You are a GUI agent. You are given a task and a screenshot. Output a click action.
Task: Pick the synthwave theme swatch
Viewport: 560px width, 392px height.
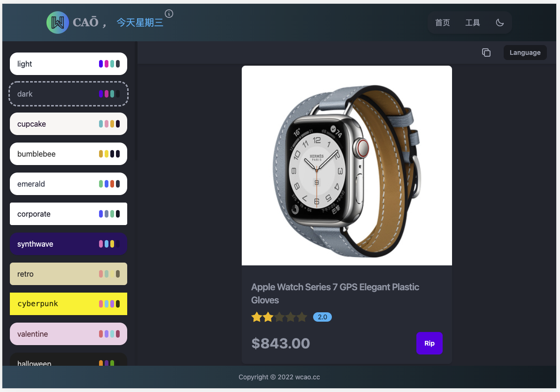click(69, 244)
